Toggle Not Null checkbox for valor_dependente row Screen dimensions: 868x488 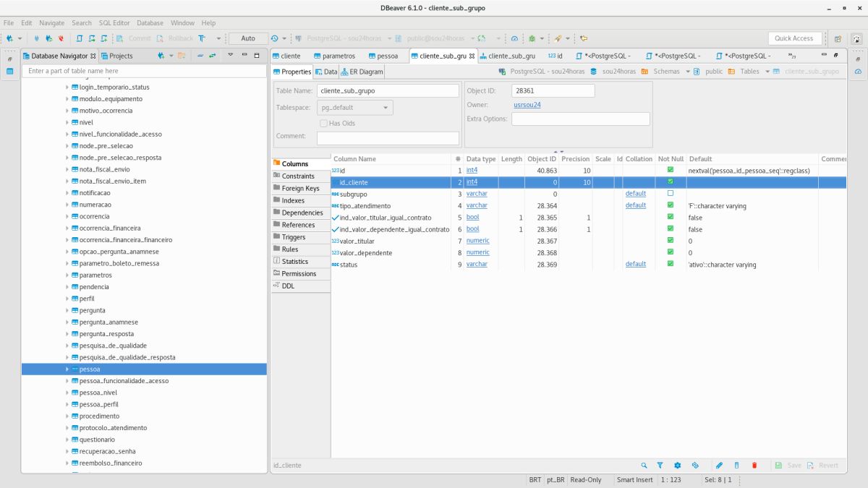pos(670,252)
